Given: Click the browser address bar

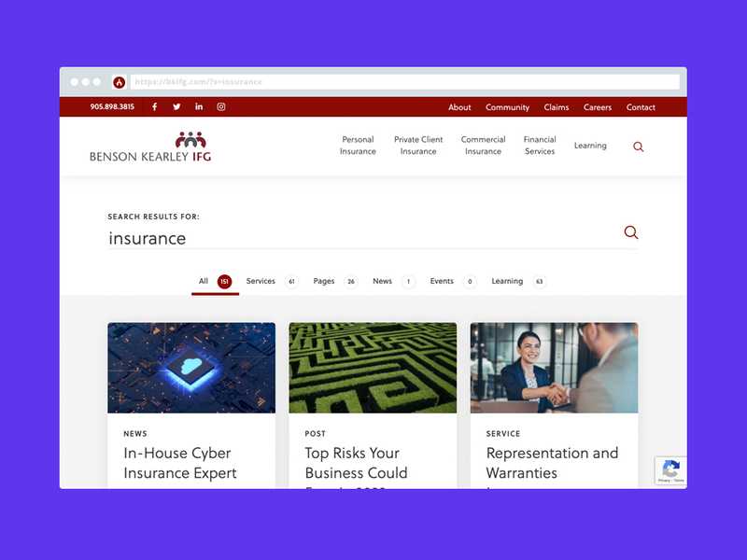Looking at the screenshot, I should pyautogui.click(x=405, y=82).
